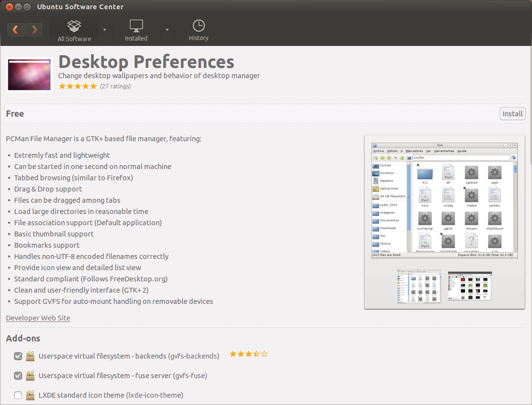Click the 'Bookmarks support' line
This screenshot has width=532, height=405.
point(47,245)
